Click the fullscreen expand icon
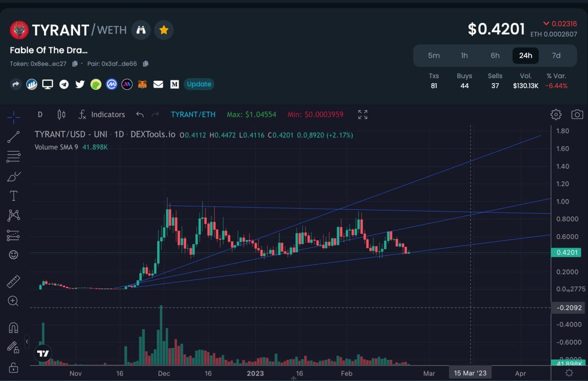The image size is (588, 381). [x=363, y=115]
